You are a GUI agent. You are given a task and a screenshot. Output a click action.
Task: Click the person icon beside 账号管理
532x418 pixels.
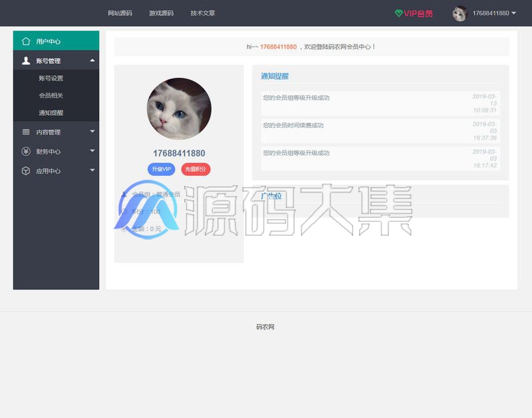click(x=26, y=61)
